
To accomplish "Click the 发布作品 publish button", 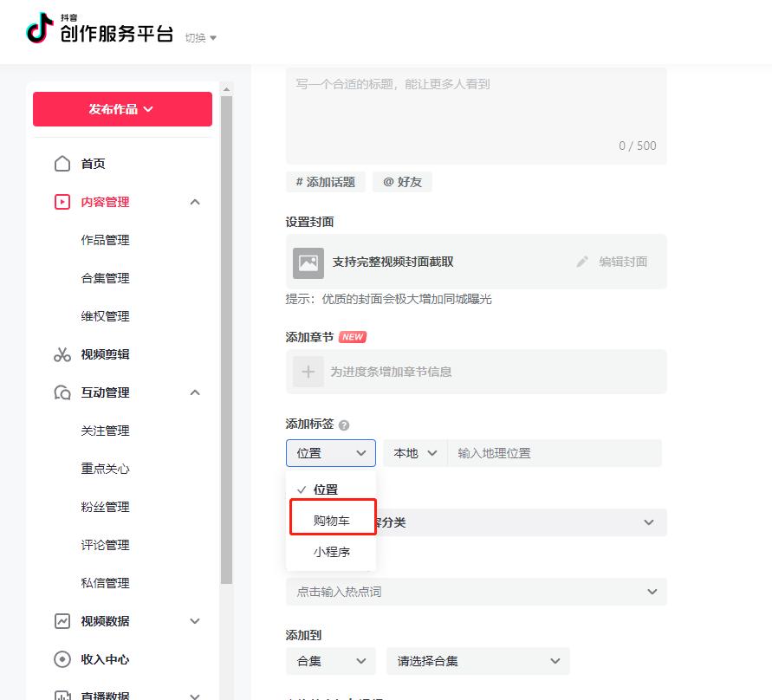I will pos(122,109).
